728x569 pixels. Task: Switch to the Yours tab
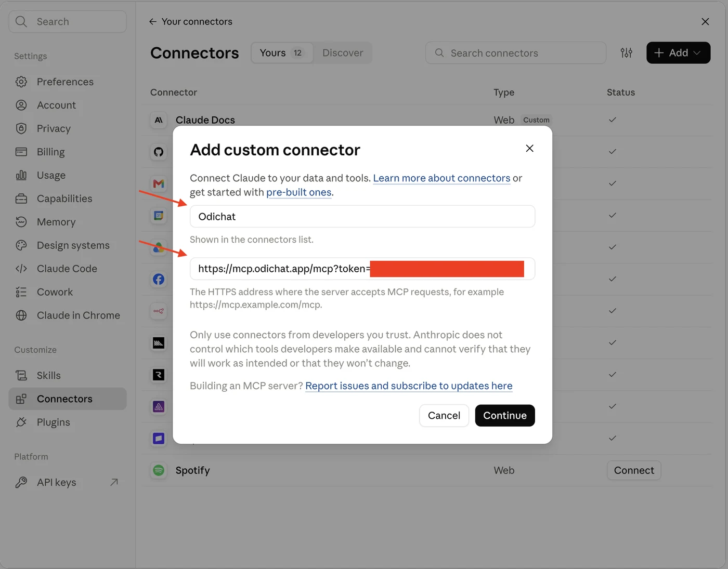coord(282,53)
